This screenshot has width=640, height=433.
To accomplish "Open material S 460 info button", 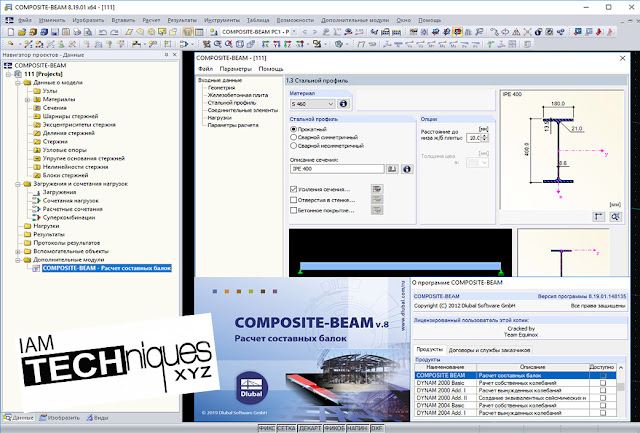I will coord(343,104).
